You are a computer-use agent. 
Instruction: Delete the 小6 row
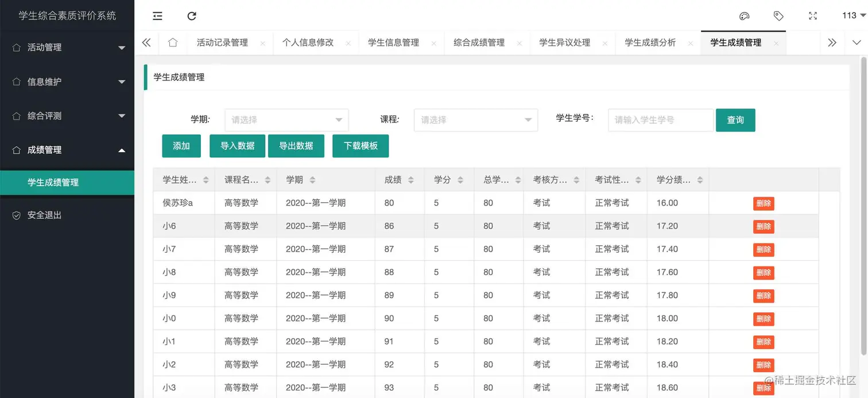(764, 226)
